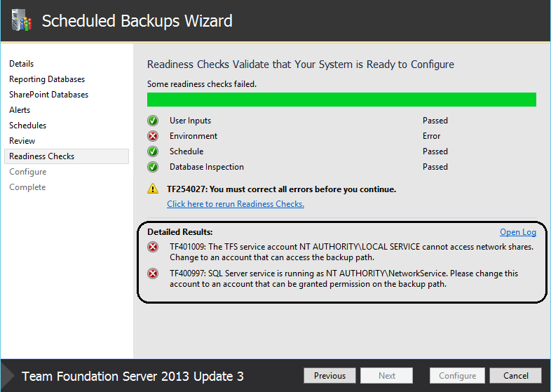The height and width of the screenshot is (392, 551).
Task: Click the Scheduled Backups Wizard server icon
Action: tap(22, 20)
